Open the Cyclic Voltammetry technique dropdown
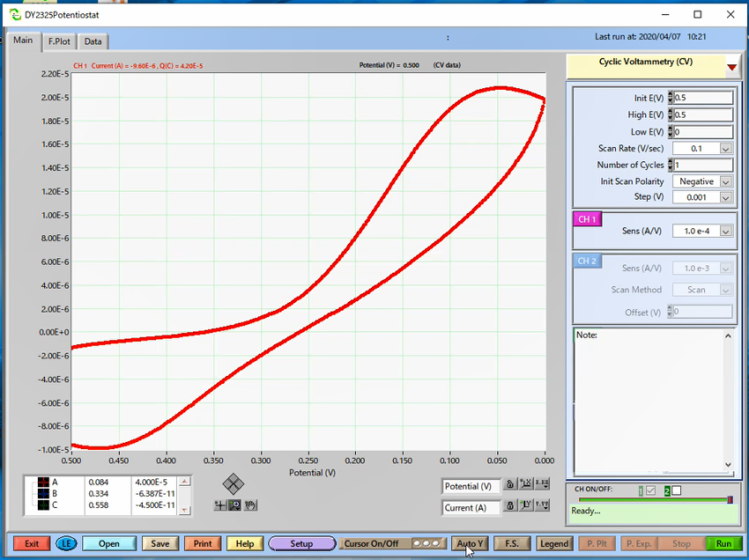Image resolution: width=749 pixels, height=560 pixels. tap(731, 67)
